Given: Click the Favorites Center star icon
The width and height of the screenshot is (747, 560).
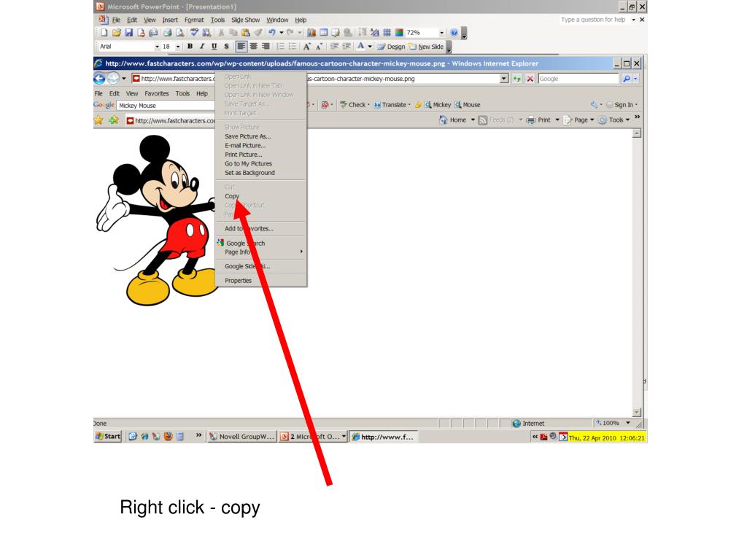Looking at the screenshot, I should click(98, 120).
